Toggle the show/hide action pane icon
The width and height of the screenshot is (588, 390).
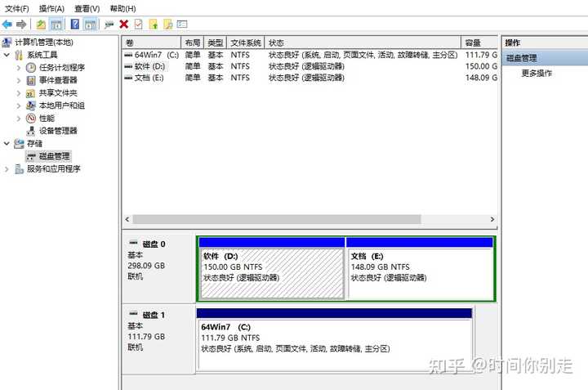[x=90, y=25]
